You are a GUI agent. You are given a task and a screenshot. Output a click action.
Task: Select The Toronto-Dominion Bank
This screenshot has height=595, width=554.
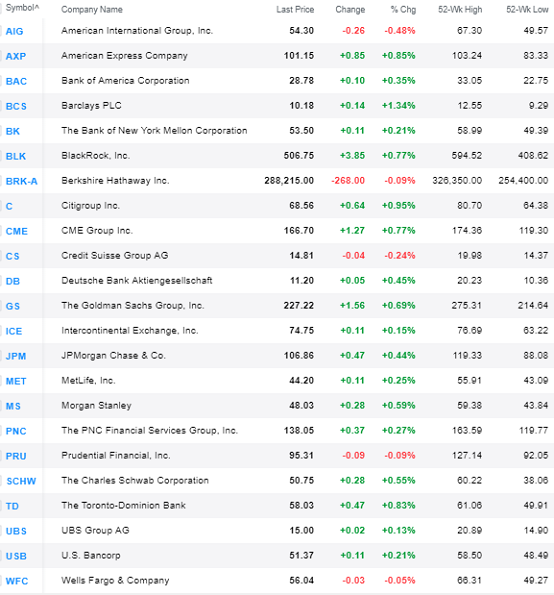124,506
